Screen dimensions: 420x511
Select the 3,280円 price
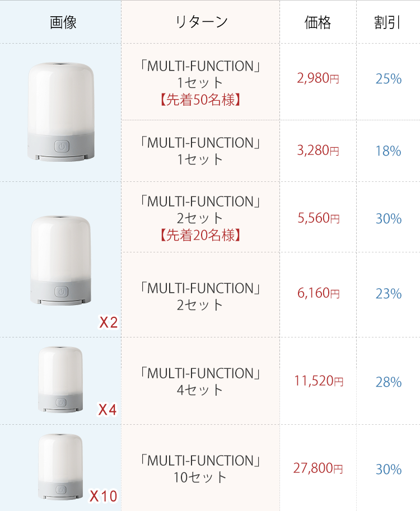[x=318, y=151]
